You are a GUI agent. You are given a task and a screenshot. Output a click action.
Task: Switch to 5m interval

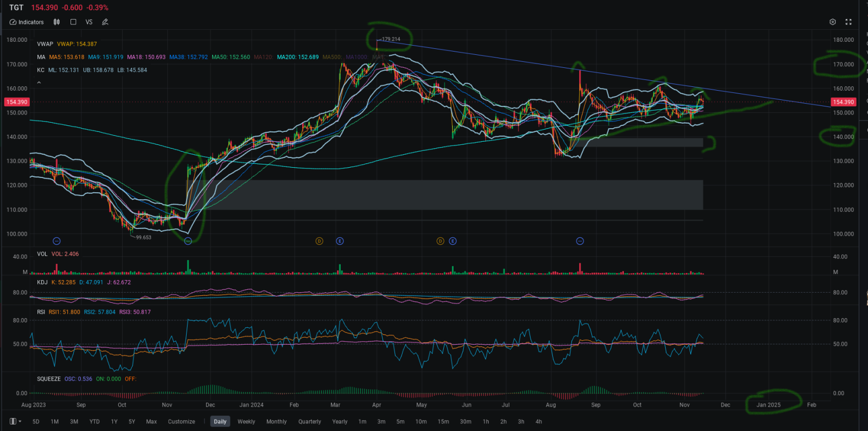[400, 422]
